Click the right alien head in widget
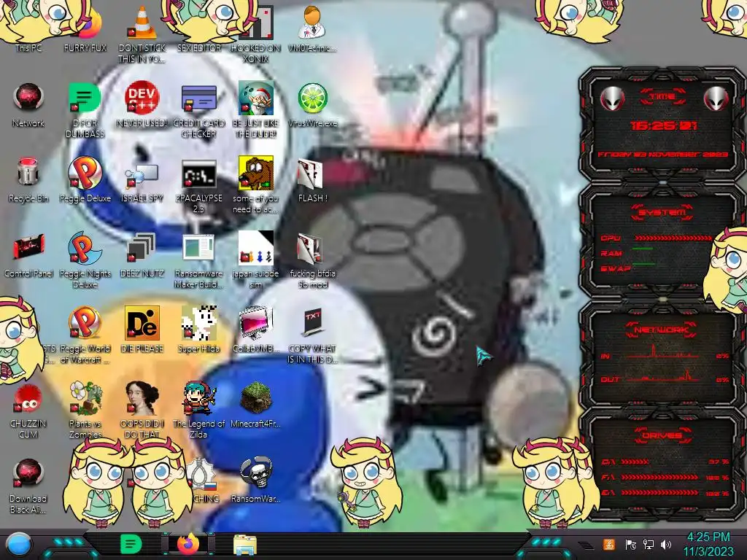 point(716,99)
